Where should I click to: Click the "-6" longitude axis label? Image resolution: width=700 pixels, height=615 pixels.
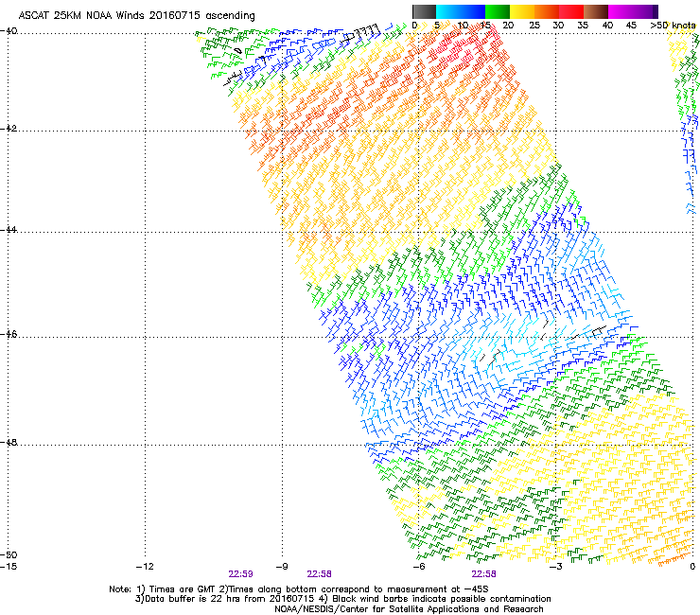pos(419,567)
